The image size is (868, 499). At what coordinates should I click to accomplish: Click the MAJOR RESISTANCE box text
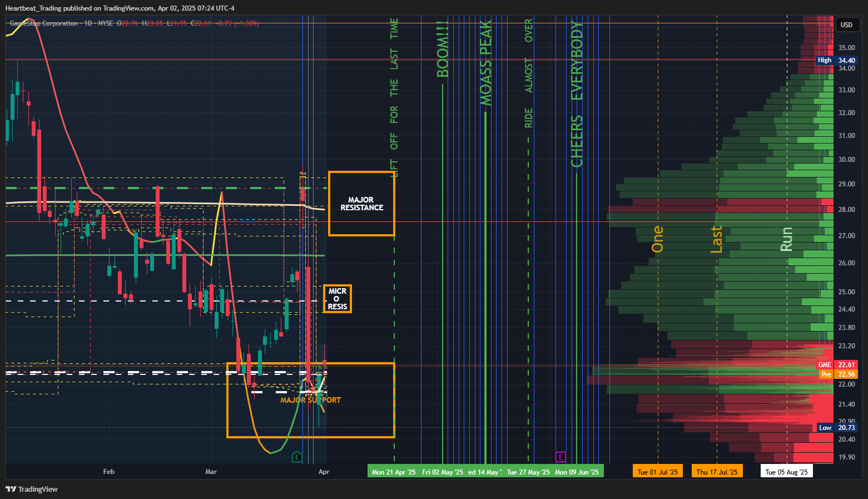coord(361,204)
